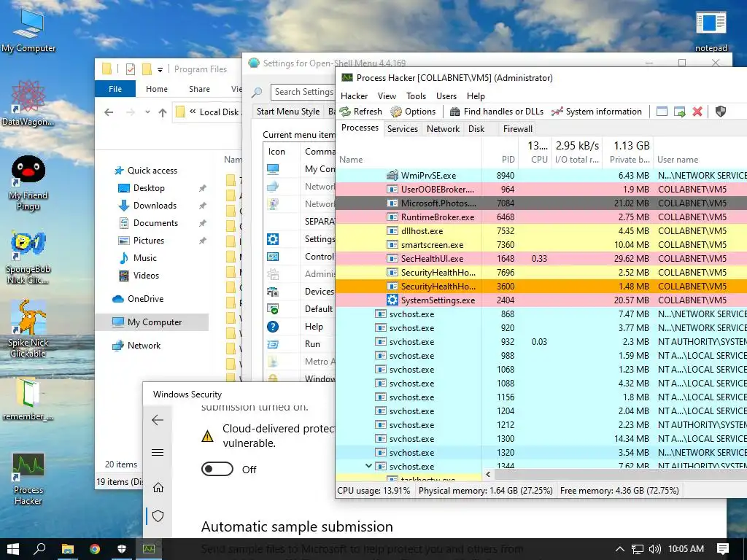Open the Hacker menu
747x560 pixels.
(354, 96)
